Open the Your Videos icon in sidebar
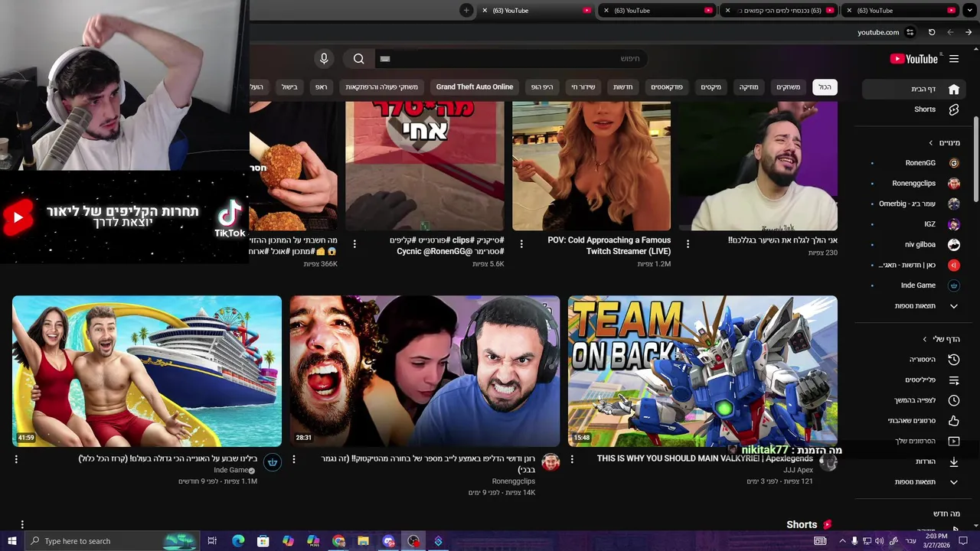The height and width of the screenshot is (551, 980). pos(954,442)
